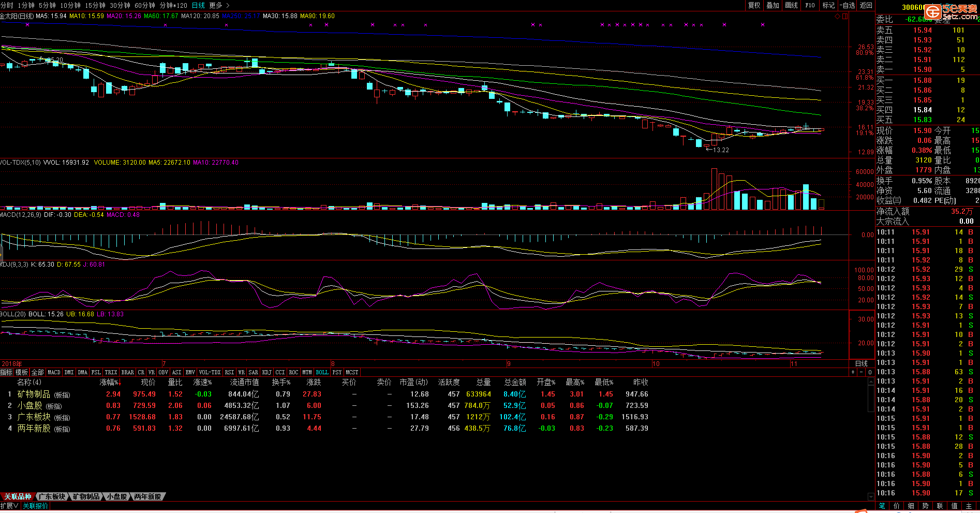Click the red split-window icon above the chart
This screenshot has width=980, height=513.
click(845, 16)
